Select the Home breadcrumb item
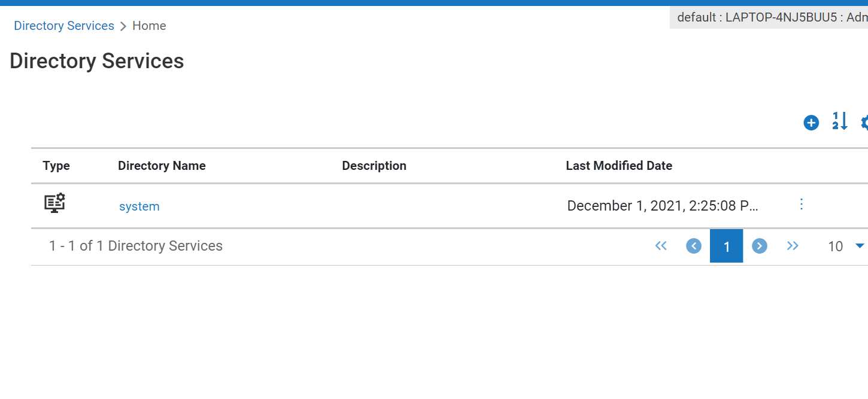 tap(149, 26)
